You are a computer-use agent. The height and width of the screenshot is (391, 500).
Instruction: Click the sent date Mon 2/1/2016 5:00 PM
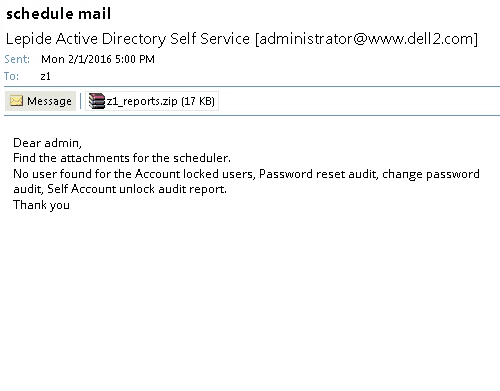pyautogui.click(x=98, y=59)
